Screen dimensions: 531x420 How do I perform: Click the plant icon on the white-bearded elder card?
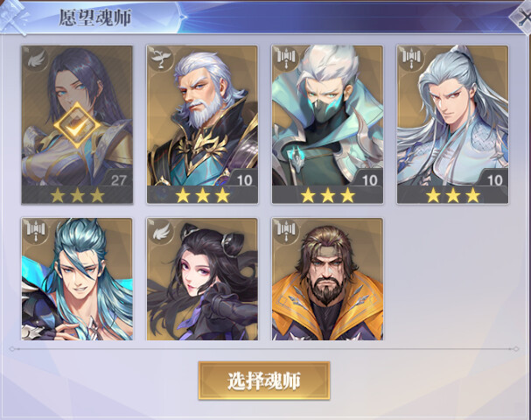coord(161,59)
